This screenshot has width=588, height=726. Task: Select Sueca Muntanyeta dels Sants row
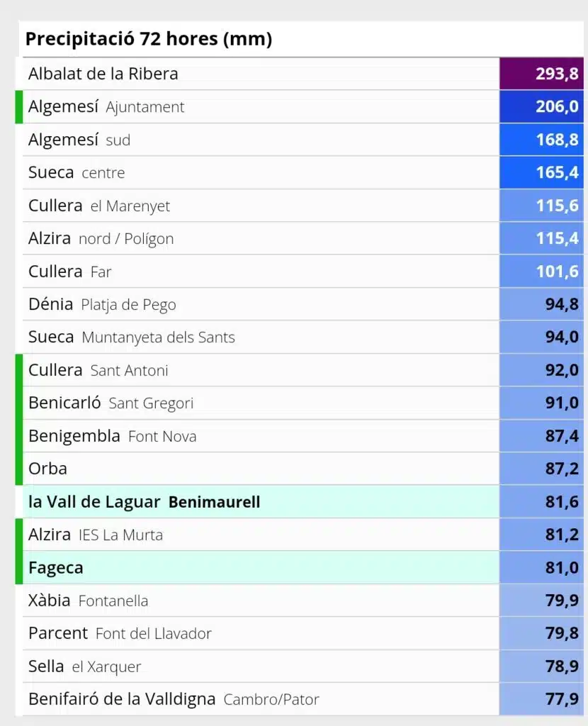pos(132,337)
